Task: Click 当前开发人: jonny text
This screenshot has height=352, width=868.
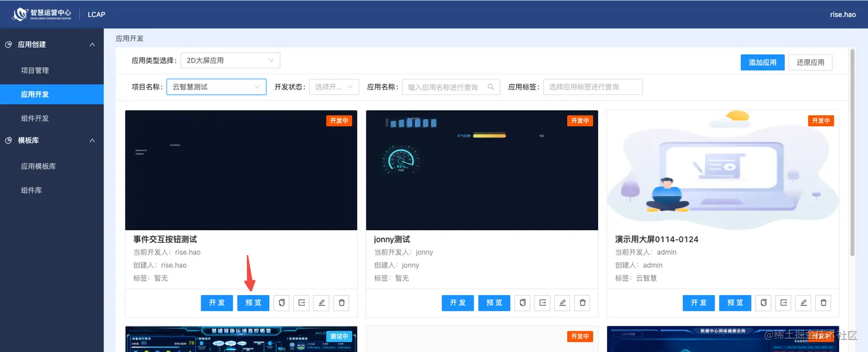Action: click(x=404, y=252)
